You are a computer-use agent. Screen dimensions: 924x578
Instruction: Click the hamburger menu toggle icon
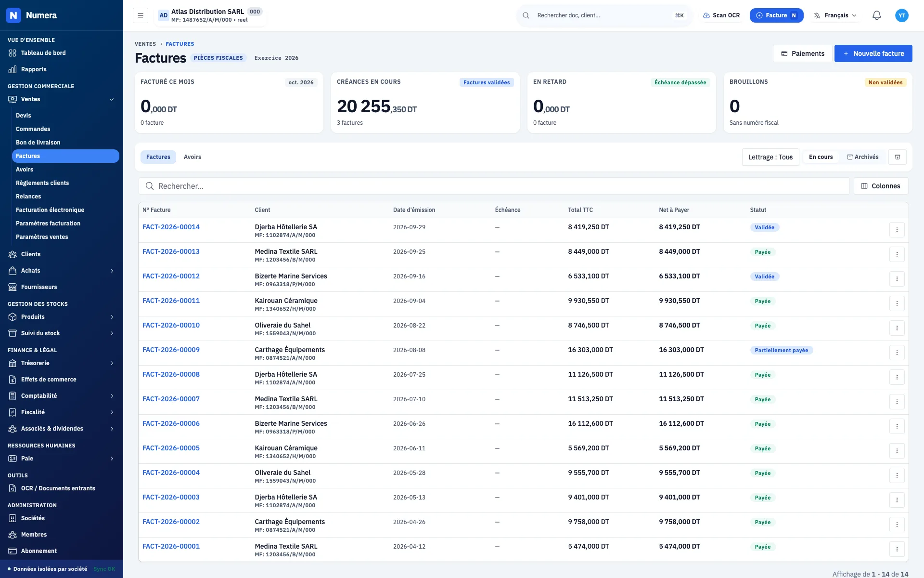click(x=141, y=15)
